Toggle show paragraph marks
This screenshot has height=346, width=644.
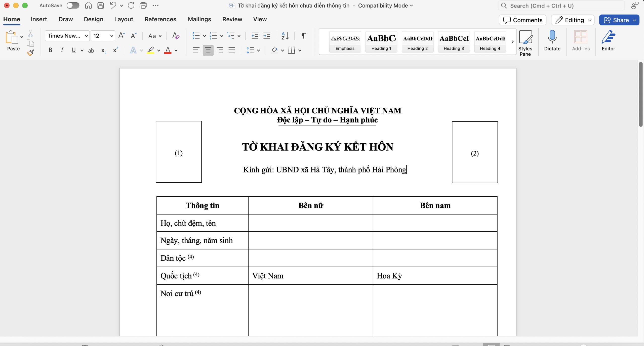pos(304,36)
